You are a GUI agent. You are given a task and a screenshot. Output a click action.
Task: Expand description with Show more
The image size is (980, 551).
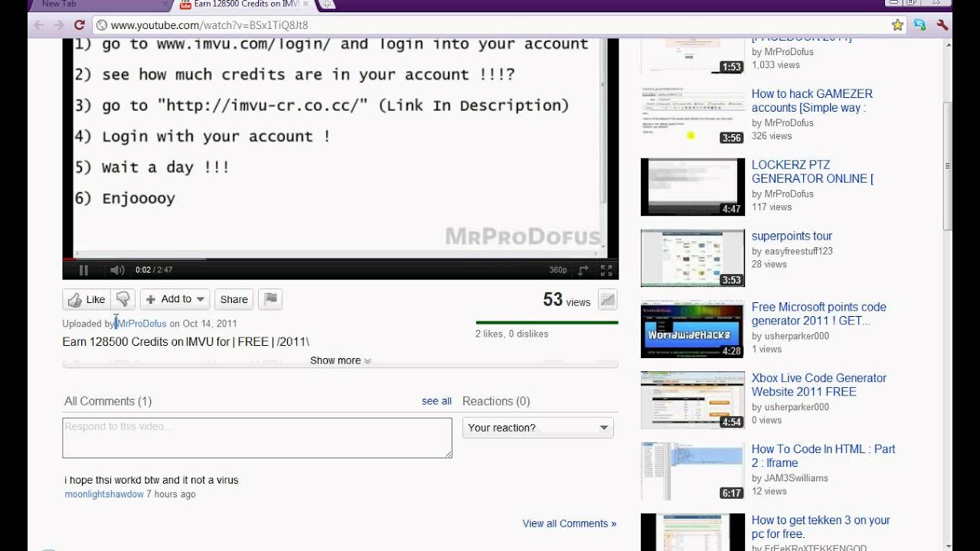[x=340, y=360]
